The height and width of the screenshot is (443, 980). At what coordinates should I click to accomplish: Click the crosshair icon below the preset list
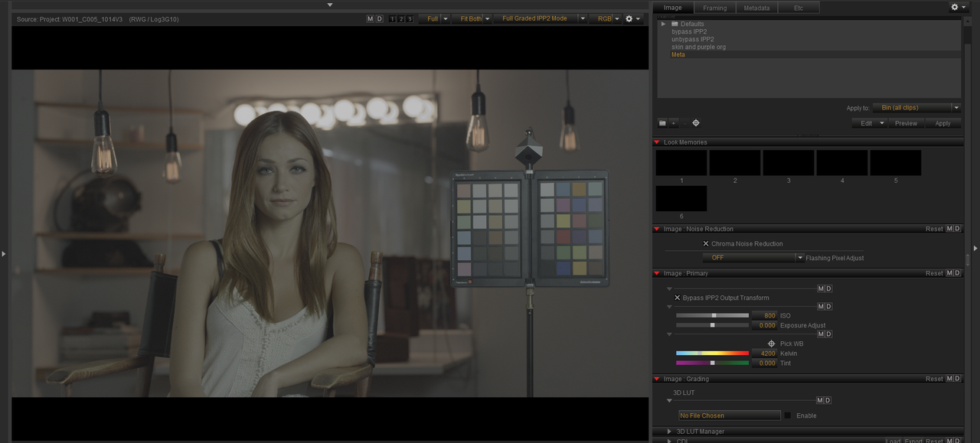pyautogui.click(x=696, y=123)
